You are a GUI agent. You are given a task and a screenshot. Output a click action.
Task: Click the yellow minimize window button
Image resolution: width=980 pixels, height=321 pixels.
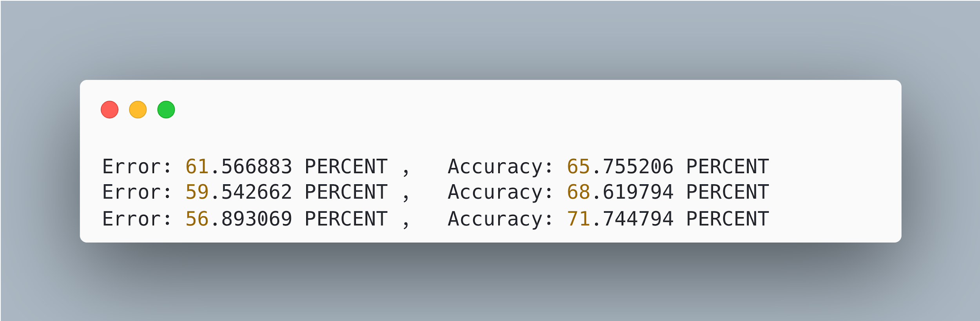[138, 109]
